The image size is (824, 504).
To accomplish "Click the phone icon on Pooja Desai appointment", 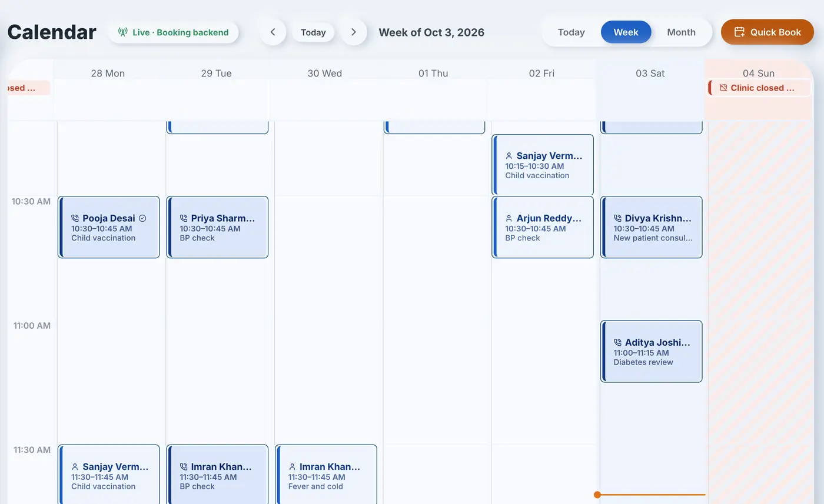I will [x=75, y=218].
